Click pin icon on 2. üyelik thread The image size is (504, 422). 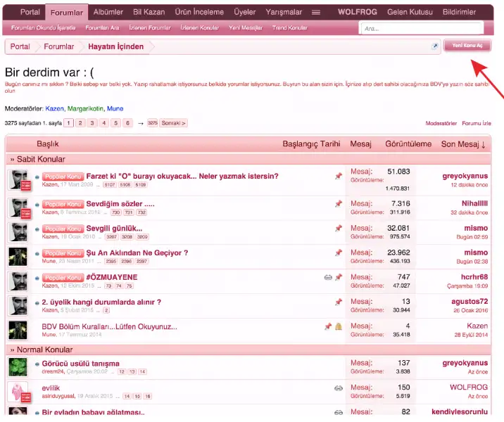[338, 302]
